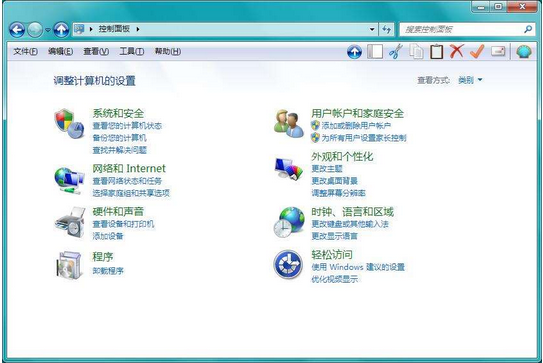Open the 类别 view mode dropdown

[470, 80]
